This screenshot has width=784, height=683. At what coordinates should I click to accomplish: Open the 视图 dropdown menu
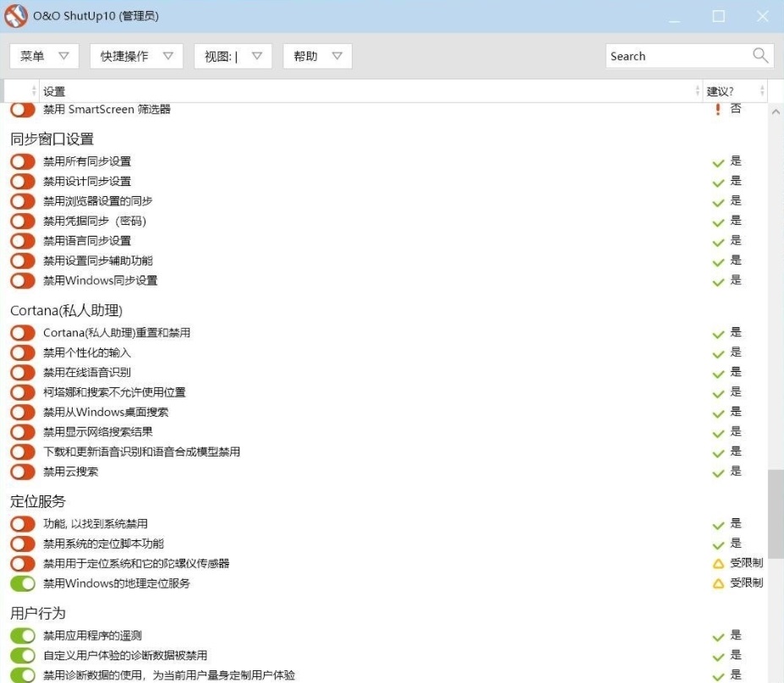click(x=233, y=56)
